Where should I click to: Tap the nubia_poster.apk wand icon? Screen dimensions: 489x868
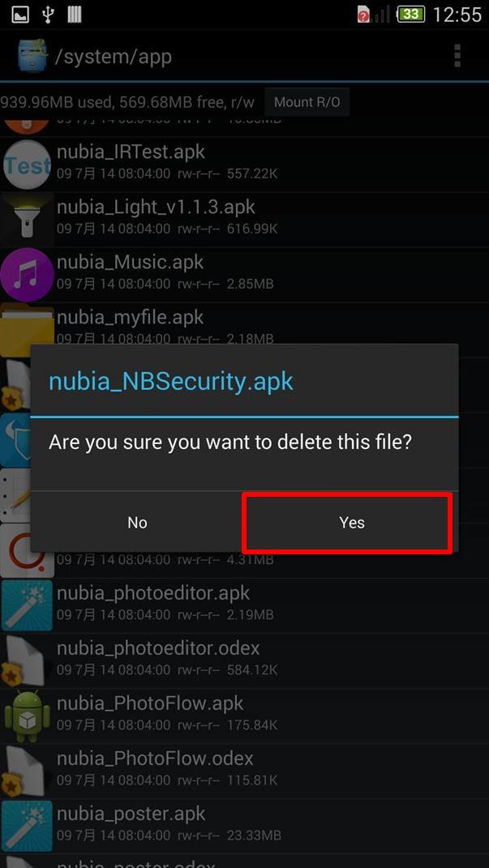click(x=27, y=826)
